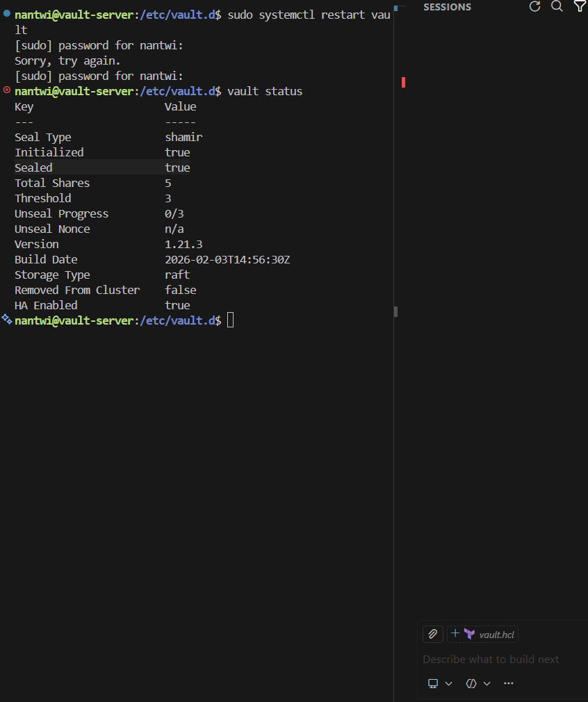The image size is (588, 702).
Task: Click the SESSIONS panel header
Action: coord(447,7)
